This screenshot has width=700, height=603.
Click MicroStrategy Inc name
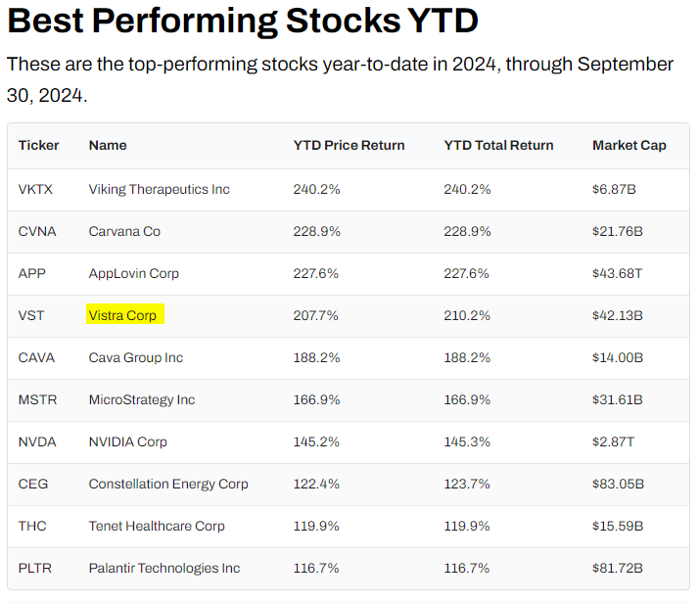141,399
